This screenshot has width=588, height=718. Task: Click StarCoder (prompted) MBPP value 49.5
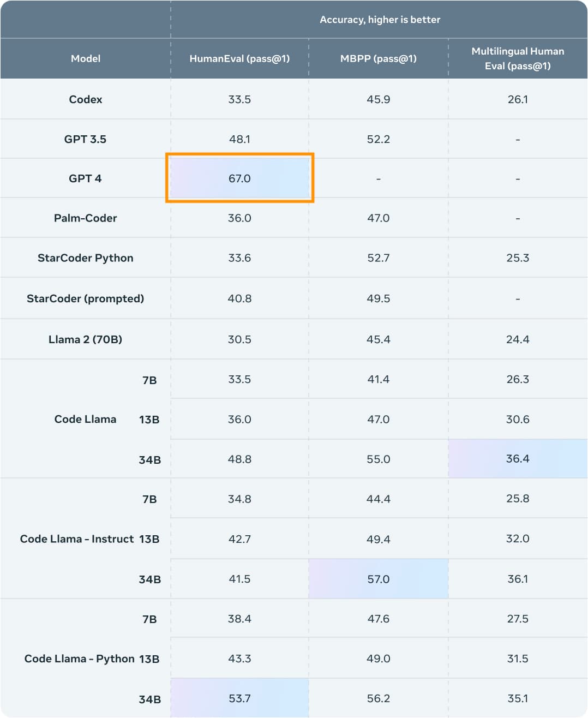click(x=379, y=298)
